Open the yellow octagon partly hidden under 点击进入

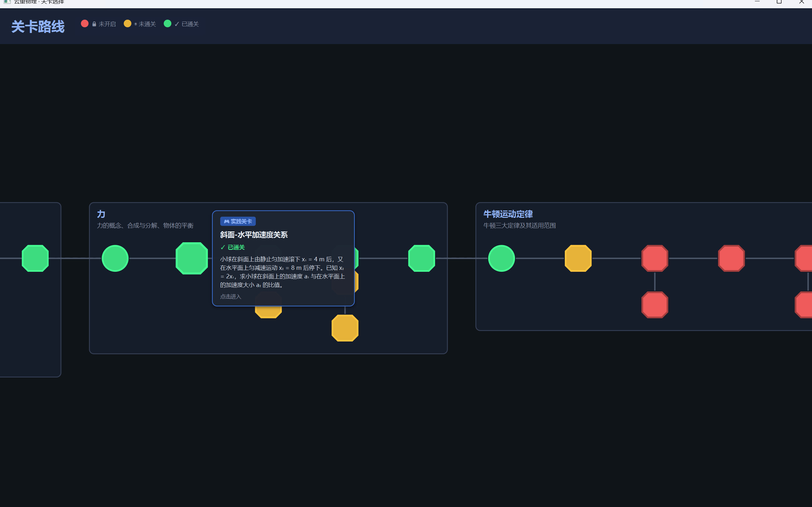tap(268, 312)
